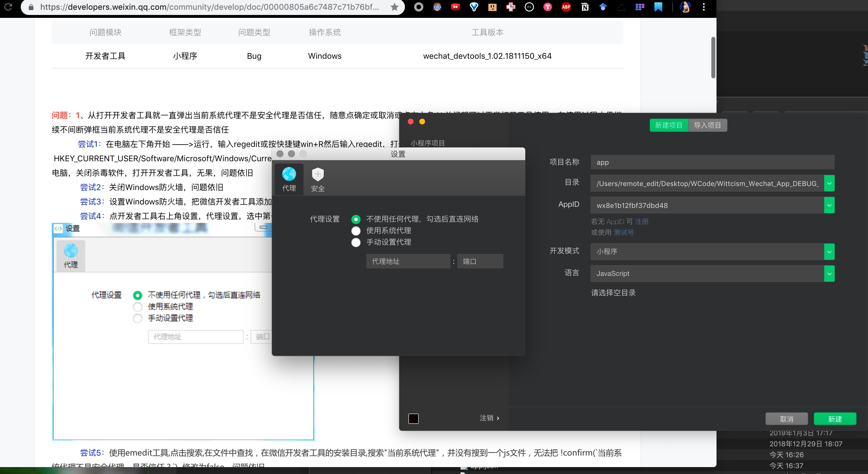Switch to the Import Project tab
The width and height of the screenshot is (868, 474).
click(707, 125)
